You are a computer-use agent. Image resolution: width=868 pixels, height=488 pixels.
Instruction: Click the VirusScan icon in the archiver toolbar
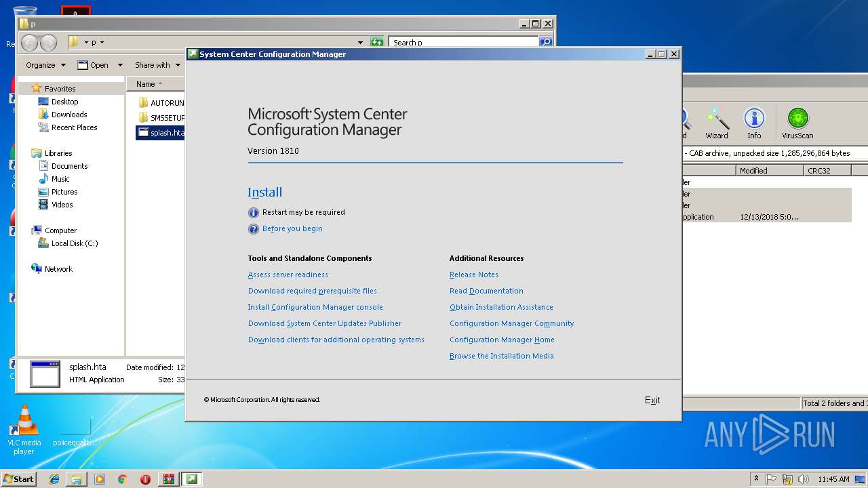797,123
